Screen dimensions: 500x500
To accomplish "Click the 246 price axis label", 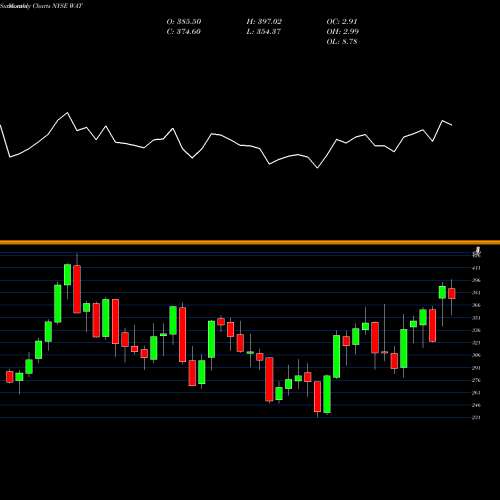I will click(476, 405).
